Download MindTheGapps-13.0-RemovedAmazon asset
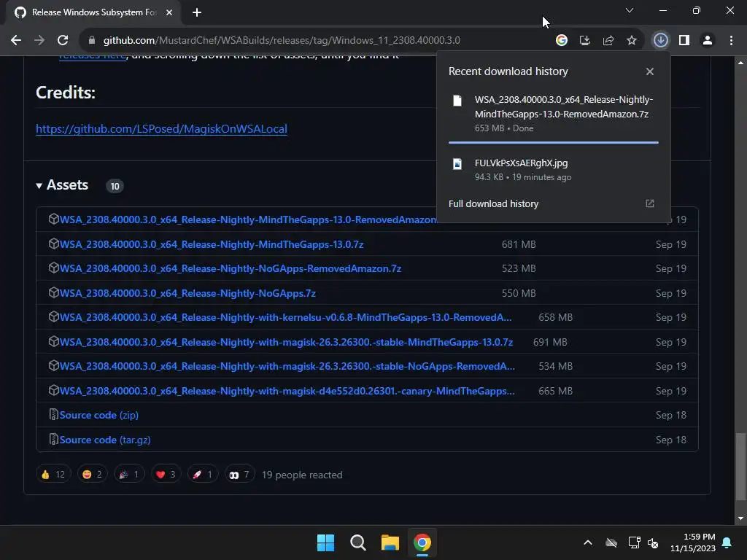The width and height of the screenshot is (747, 560). 248,220
